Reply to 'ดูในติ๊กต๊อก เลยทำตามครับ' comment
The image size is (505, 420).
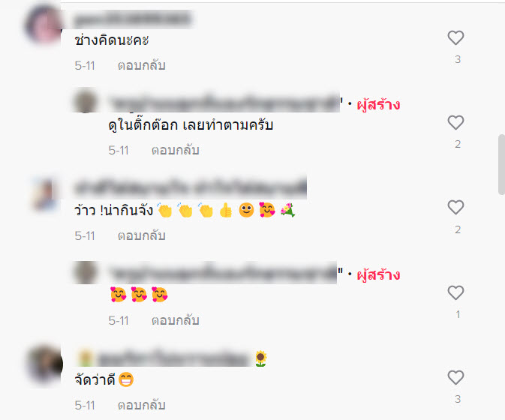175,150
